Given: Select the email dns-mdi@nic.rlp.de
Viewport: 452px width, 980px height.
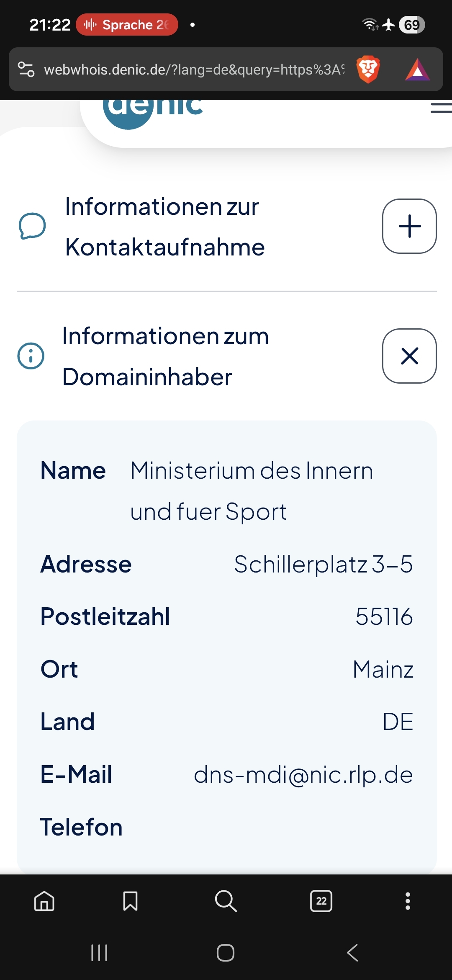Looking at the screenshot, I should (x=303, y=774).
